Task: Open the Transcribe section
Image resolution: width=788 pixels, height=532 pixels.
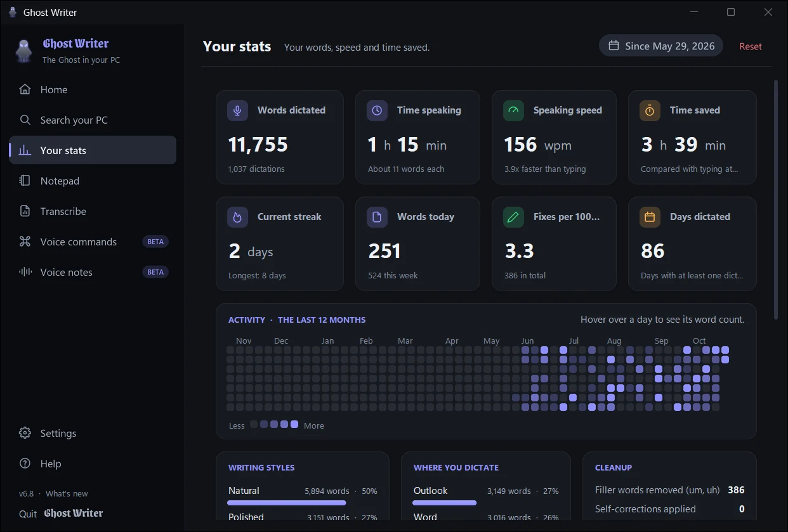Action: 93,211
